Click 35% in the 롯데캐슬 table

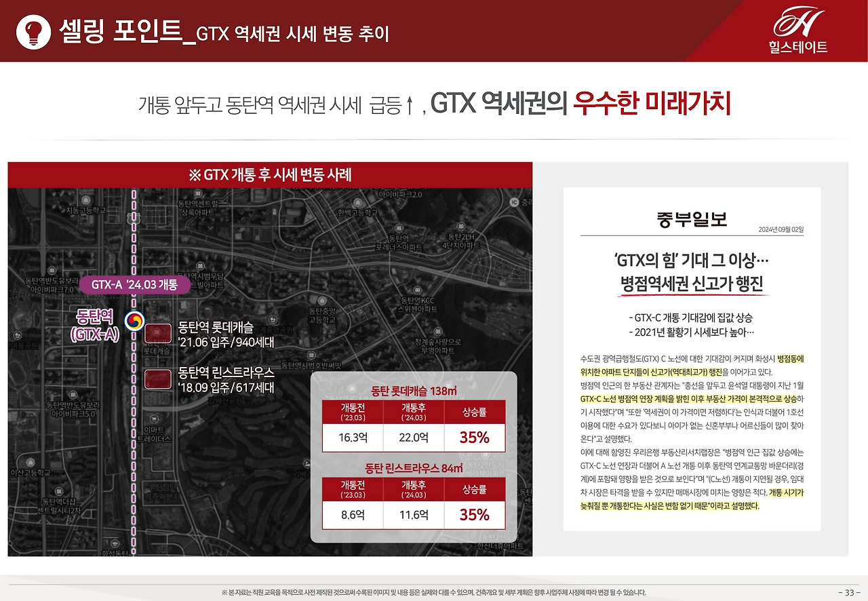click(x=475, y=438)
